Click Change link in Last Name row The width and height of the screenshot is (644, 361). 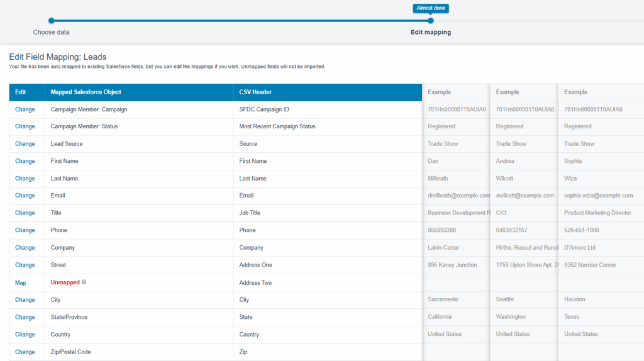point(25,178)
